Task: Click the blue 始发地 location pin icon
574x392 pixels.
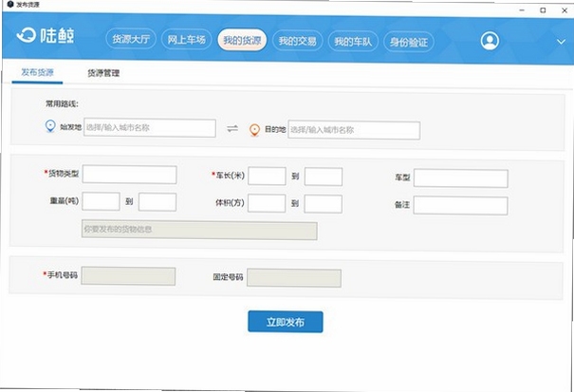Action: click(x=50, y=126)
